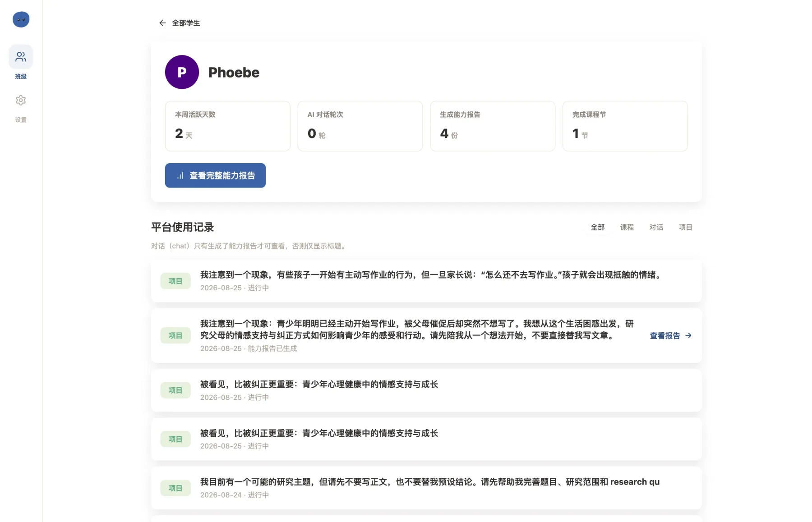Open the 生成能力报告 stat card
This screenshot has width=812, height=522.
pyautogui.click(x=493, y=126)
